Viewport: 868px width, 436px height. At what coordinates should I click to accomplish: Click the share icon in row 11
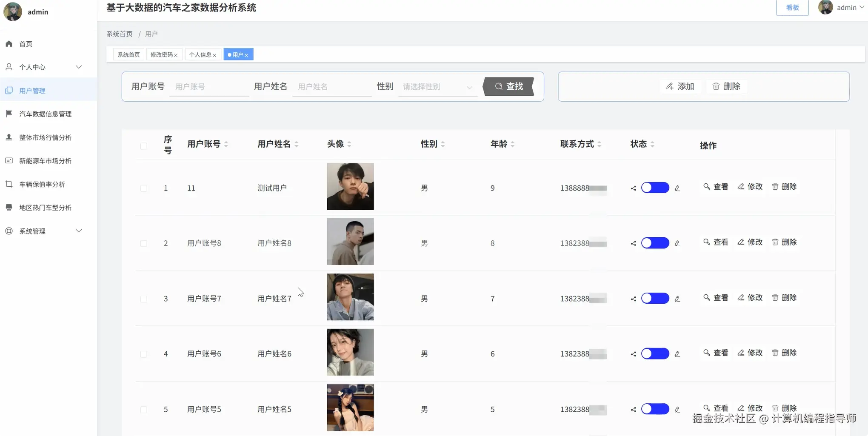[x=634, y=188]
